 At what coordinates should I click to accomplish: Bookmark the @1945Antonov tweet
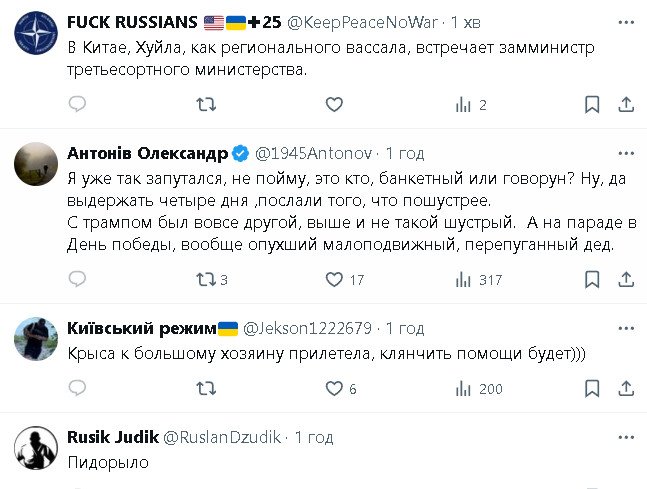tap(591, 280)
